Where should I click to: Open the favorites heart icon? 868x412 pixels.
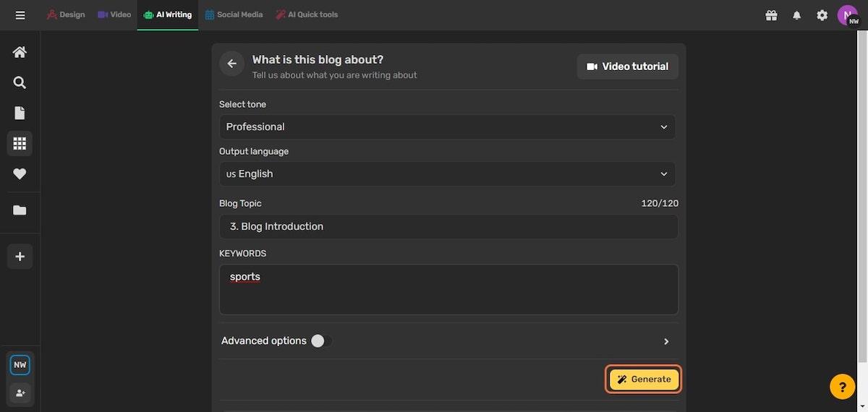pos(20,173)
